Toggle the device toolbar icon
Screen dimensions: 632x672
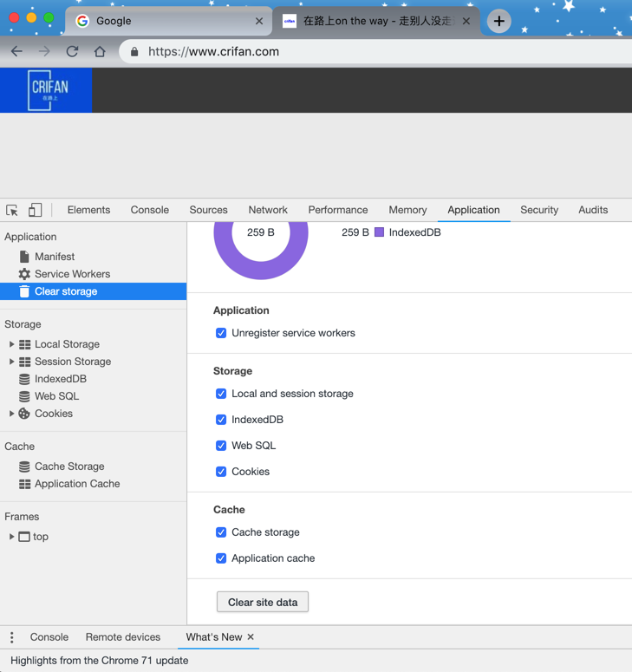coord(36,210)
